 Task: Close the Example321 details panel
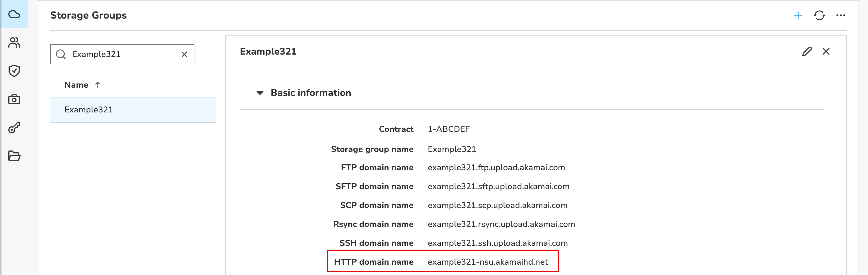tap(825, 52)
